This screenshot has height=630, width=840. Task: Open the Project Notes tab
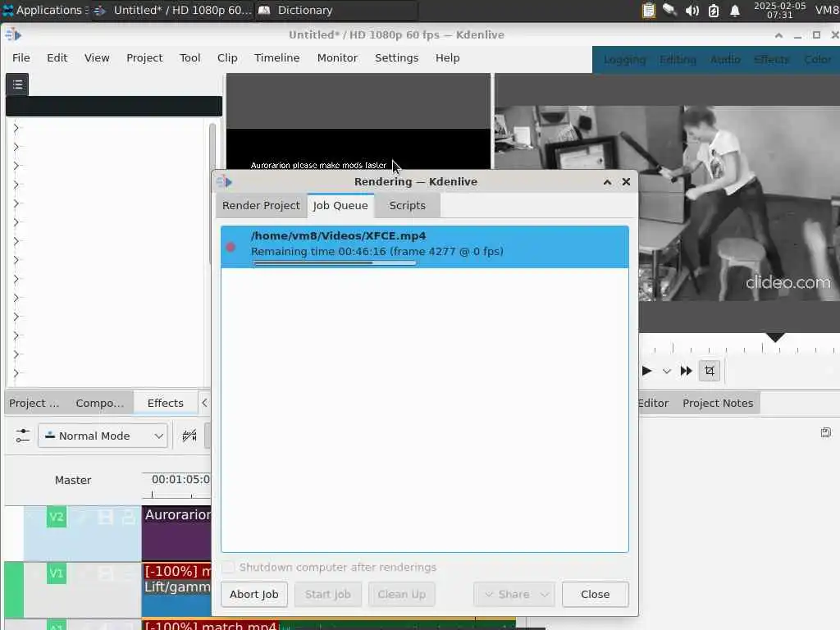pos(717,403)
